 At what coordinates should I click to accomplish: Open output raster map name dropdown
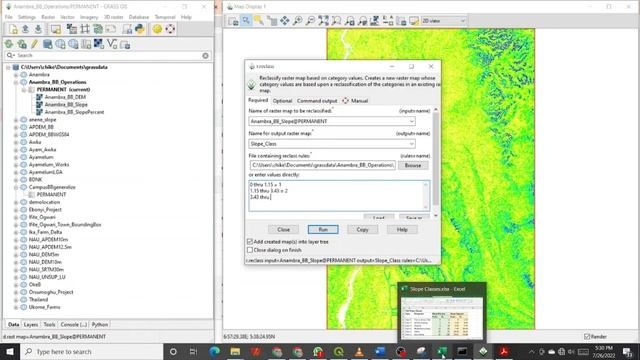(x=411, y=144)
